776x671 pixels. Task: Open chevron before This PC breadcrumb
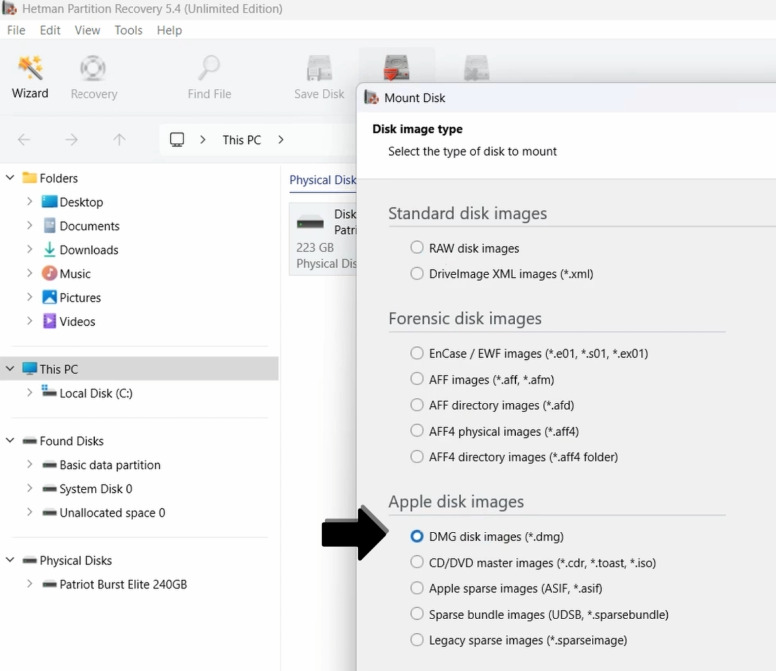[202, 140]
